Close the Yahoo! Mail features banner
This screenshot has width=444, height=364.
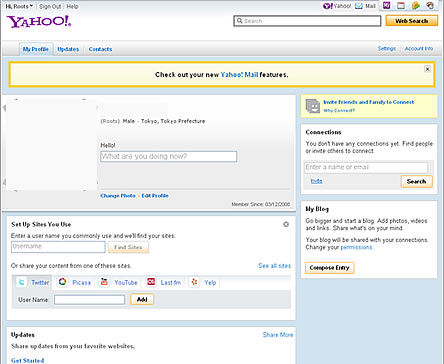(x=427, y=69)
